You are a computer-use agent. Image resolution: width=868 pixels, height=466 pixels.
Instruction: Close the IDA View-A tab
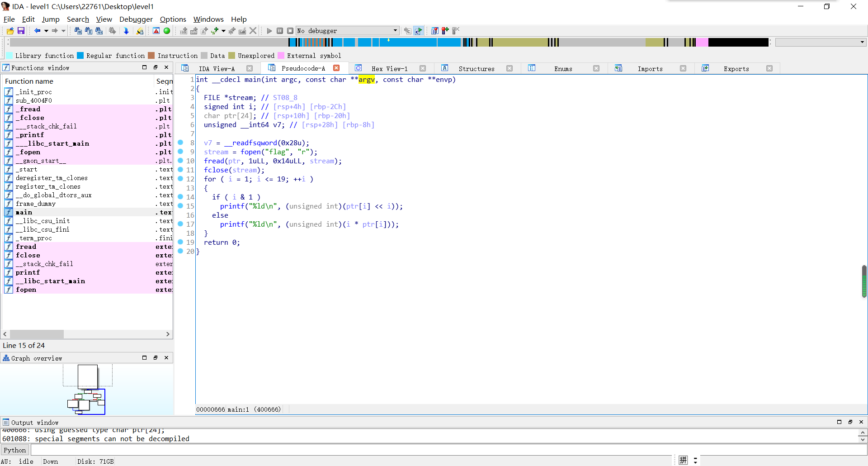coord(250,68)
